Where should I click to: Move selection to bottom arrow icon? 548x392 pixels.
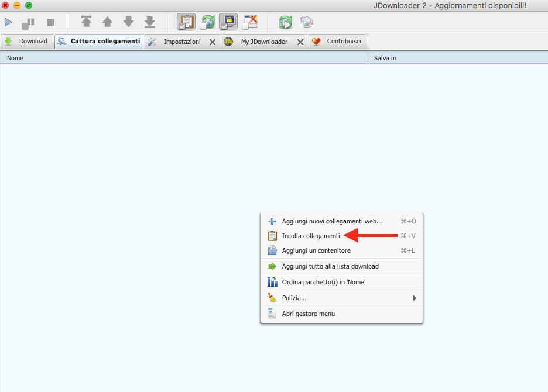[149, 22]
